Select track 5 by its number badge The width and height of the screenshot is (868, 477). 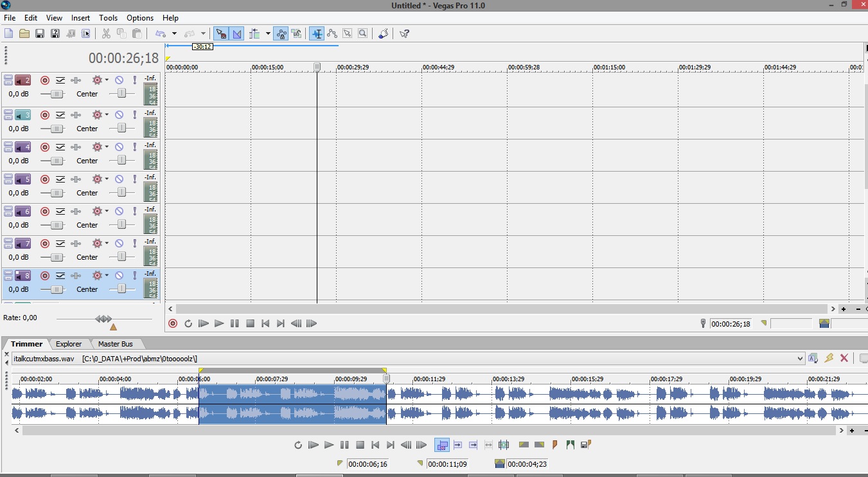click(23, 179)
